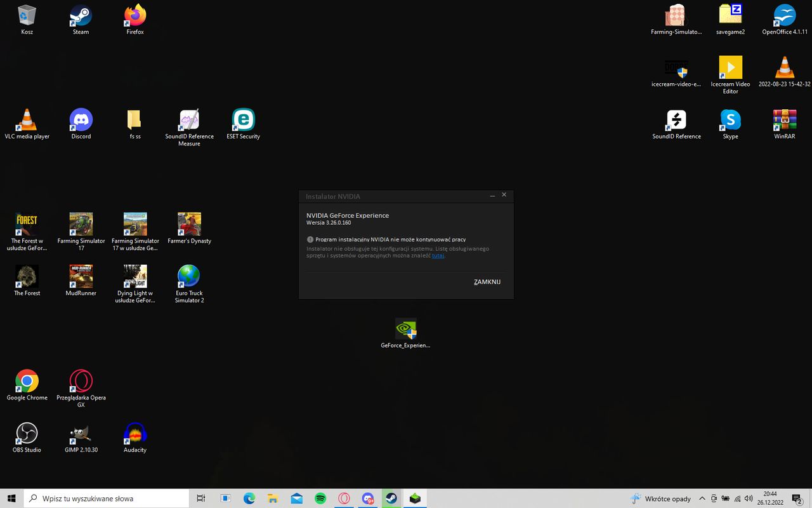The height and width of the screenshot is (508, 812).
Task: Open File Explorer from the taskbar
Action: tap(273, 498)
